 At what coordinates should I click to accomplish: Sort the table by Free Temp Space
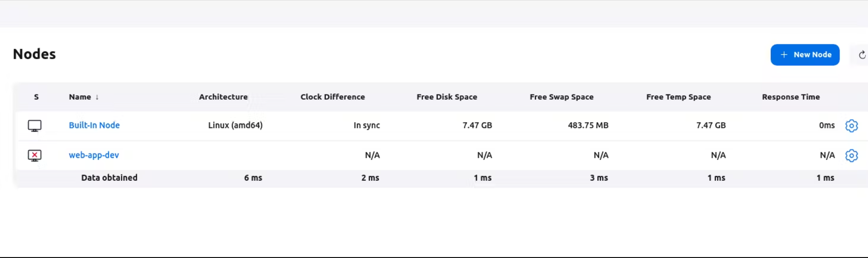pos(678,97)
